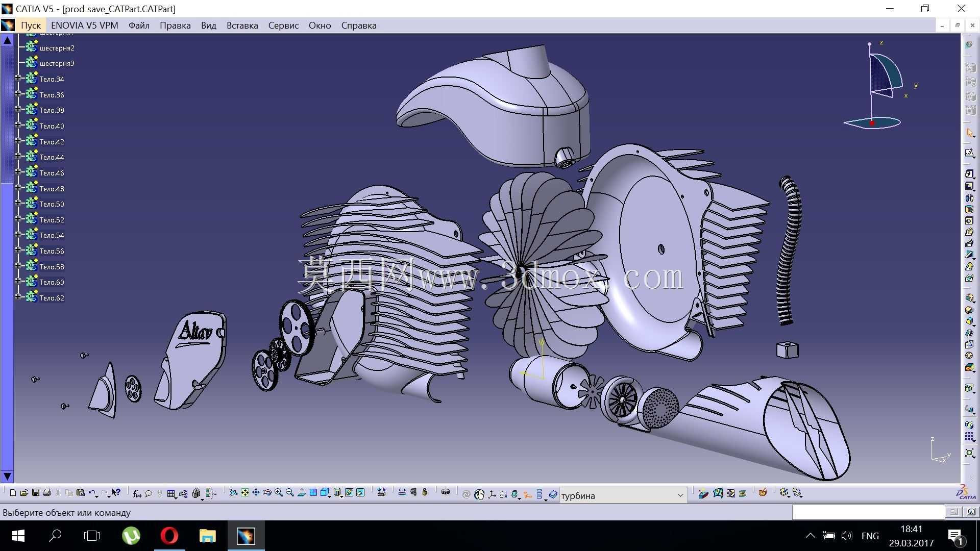The image size is (980, 551).
Task: Open the Справка menu
Action: tap(359, 26)
